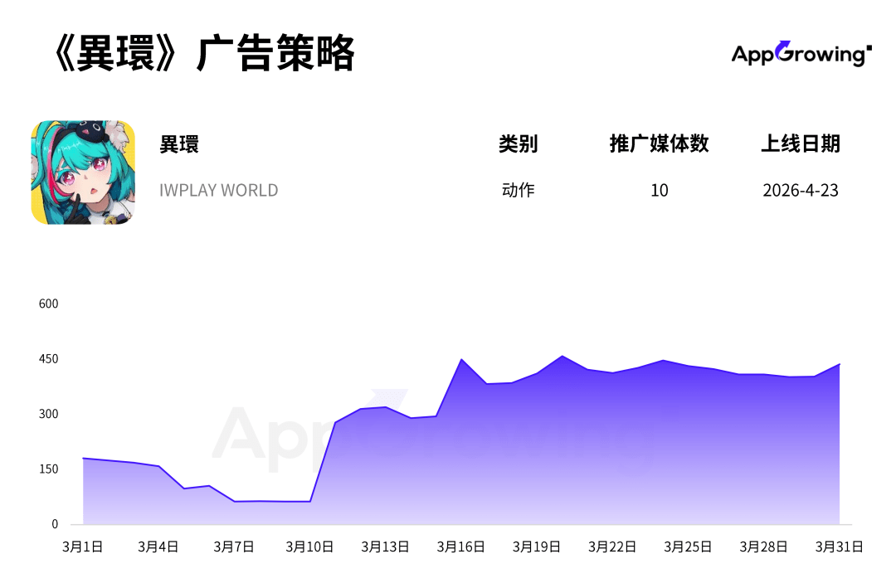Viewport: 896px width, 588px height.
Task: Expand details for 推广媒体数 value 10
Action: coord(660,190)
